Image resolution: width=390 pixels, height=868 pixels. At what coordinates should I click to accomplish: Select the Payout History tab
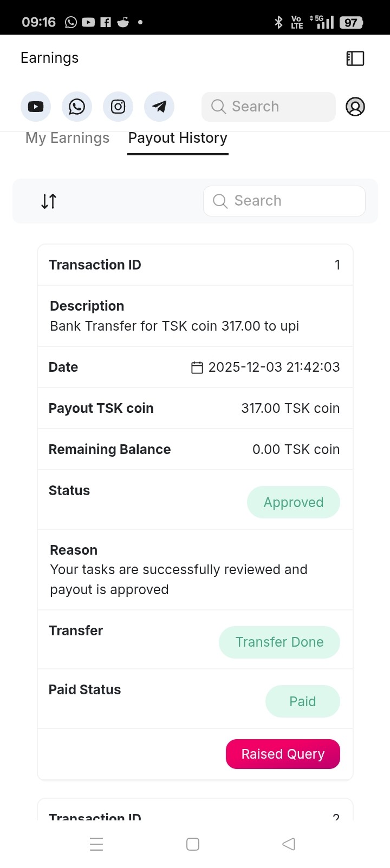(178, 138)
